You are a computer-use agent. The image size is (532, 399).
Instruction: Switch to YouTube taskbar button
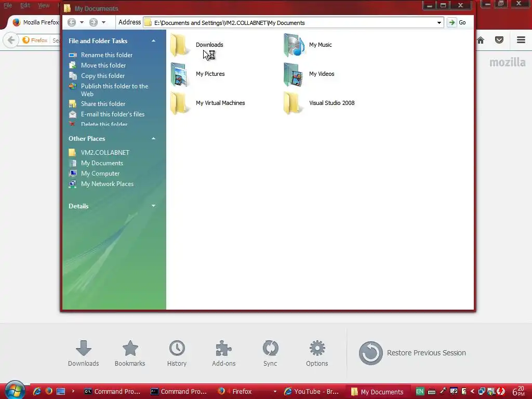click(x=312, y=392)
